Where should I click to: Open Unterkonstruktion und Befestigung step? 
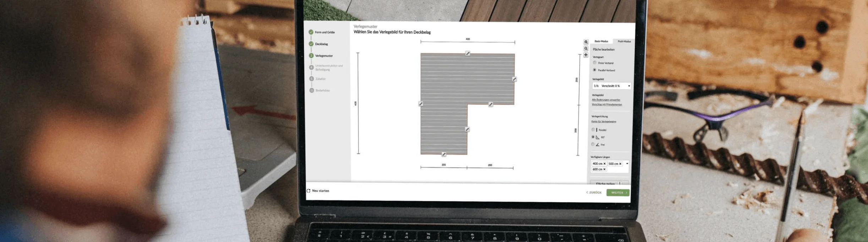pos(329,68)
